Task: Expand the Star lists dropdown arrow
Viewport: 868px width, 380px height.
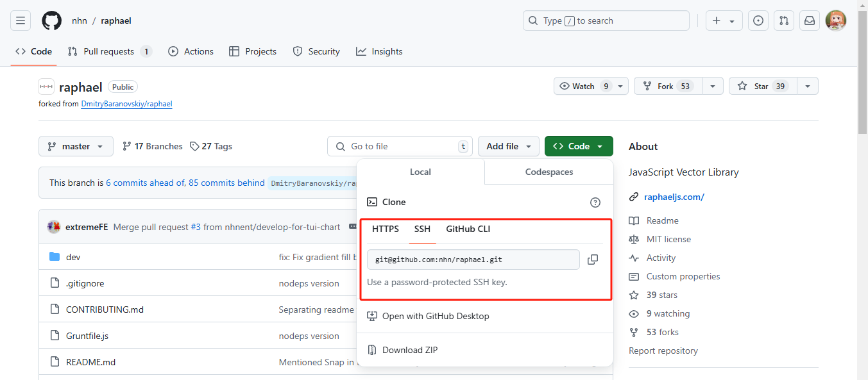Action: [x=808, y=86]
